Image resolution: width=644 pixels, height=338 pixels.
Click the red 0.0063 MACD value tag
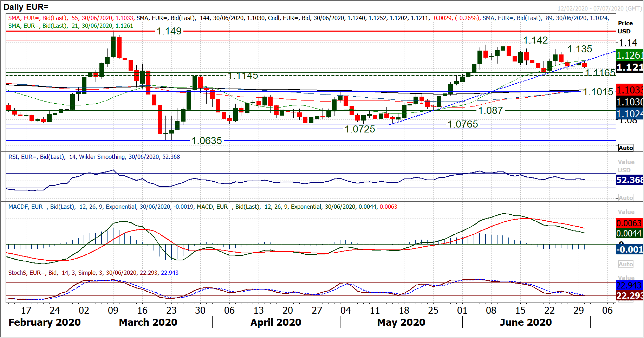point(629,223)
